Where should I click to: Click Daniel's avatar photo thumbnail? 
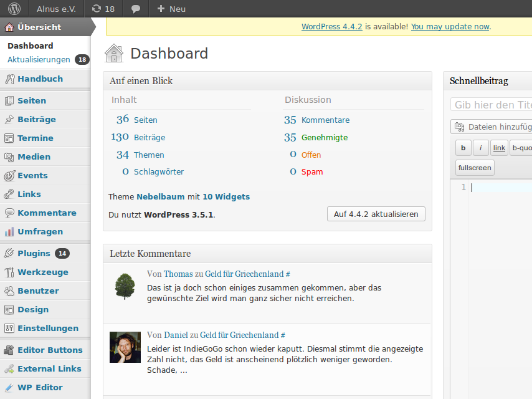(x=125, y=347)
